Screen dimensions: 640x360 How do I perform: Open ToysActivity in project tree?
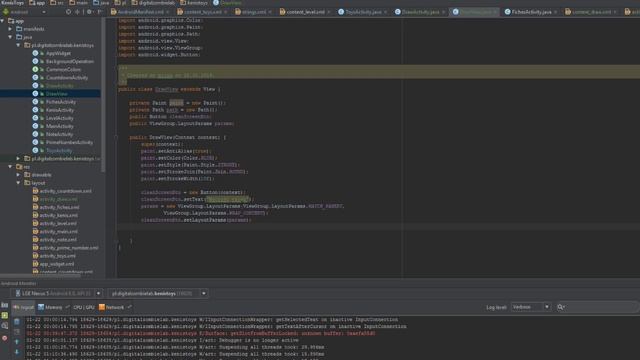click(x=59, y=151)
